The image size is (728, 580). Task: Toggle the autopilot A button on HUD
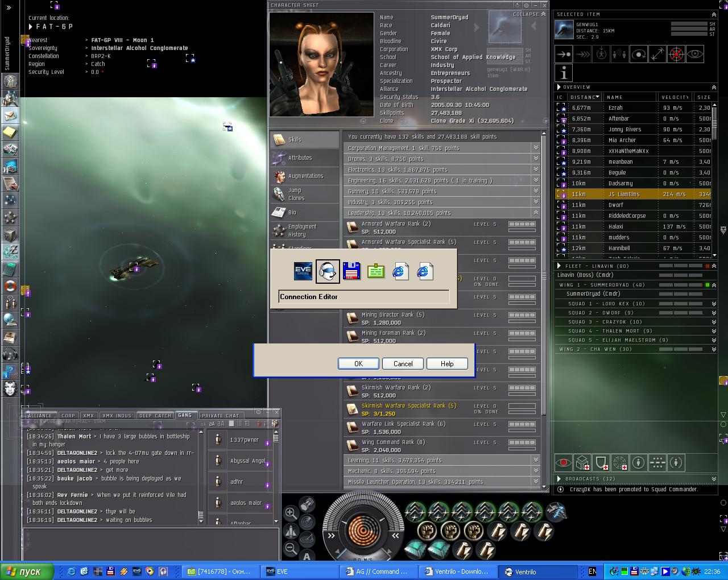(307, 556)
